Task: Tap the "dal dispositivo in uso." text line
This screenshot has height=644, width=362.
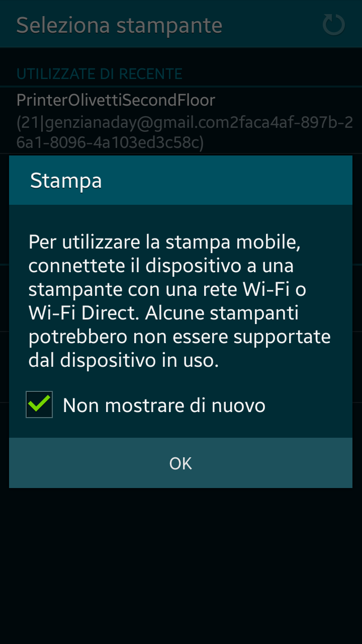Action: coord(124,360)
